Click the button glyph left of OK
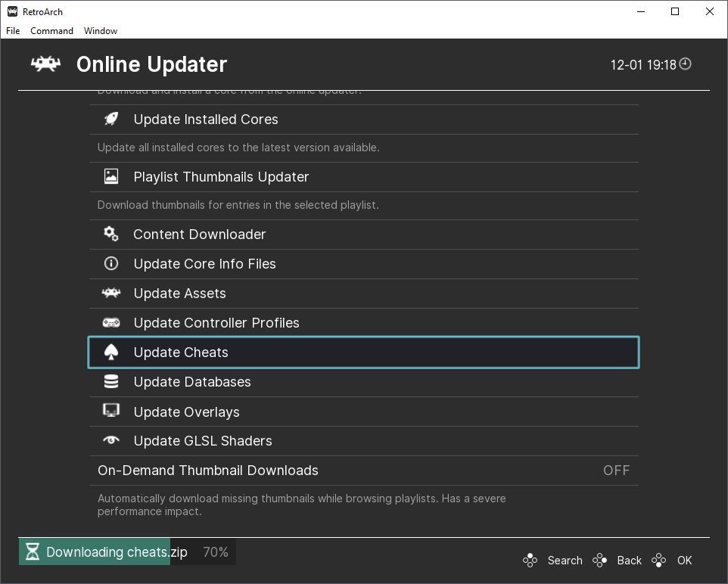The width and height of the screenshot is (728, 584). click(x=659, y=561)
